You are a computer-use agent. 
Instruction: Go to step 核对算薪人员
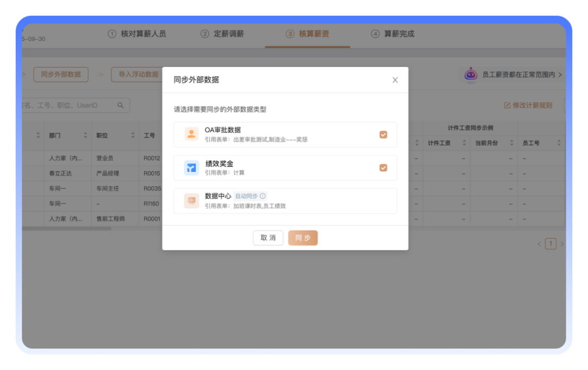[x=137, y=34]
